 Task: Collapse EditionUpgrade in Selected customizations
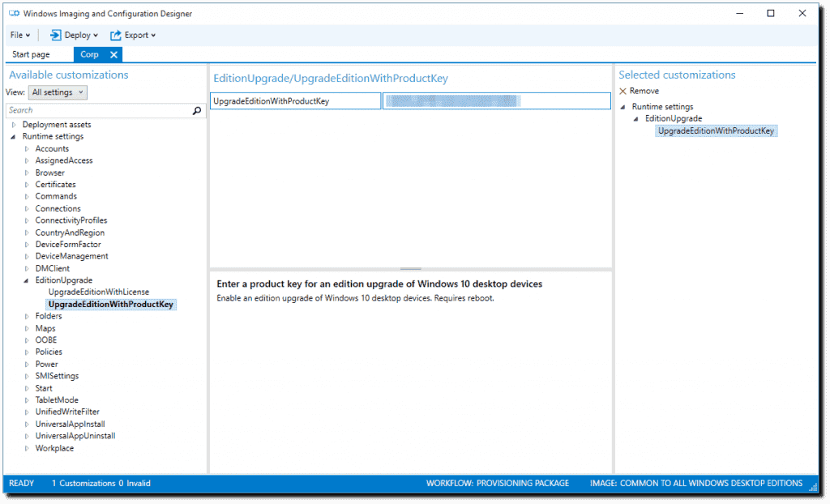tap(636, 119)
